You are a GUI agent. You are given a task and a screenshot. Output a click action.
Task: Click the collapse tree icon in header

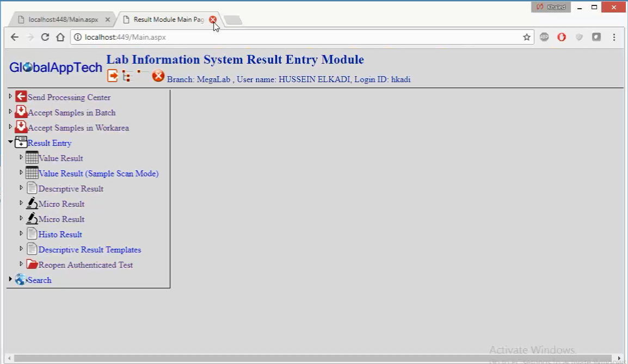(x=142, y=72)
